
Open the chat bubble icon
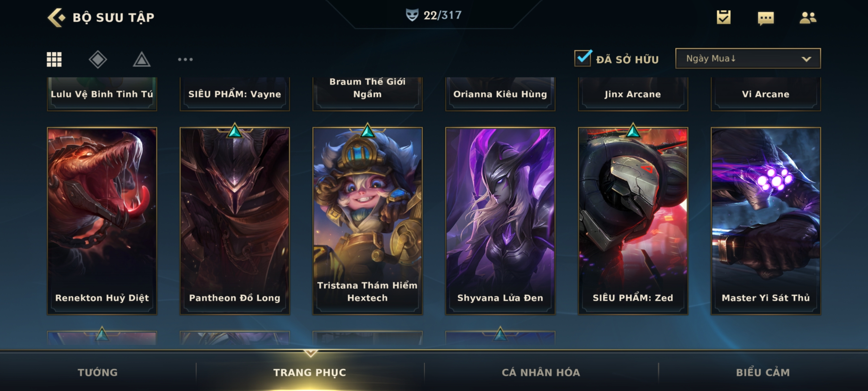766,18
